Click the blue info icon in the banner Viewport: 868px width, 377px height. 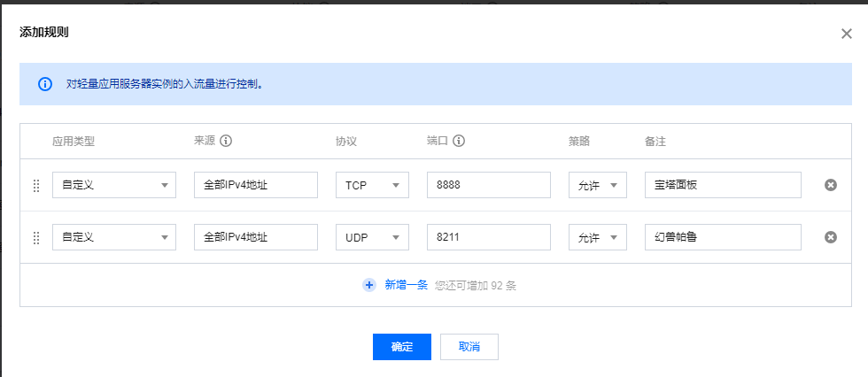(45, 84)
